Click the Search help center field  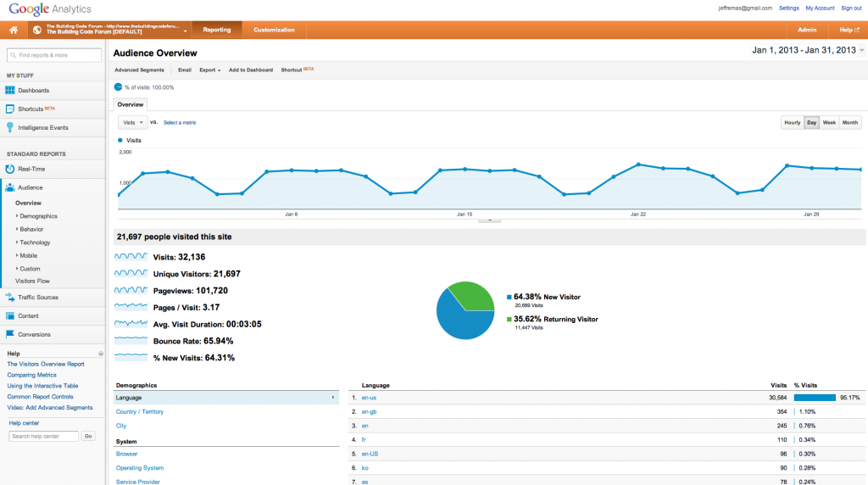tap(44, 437)
